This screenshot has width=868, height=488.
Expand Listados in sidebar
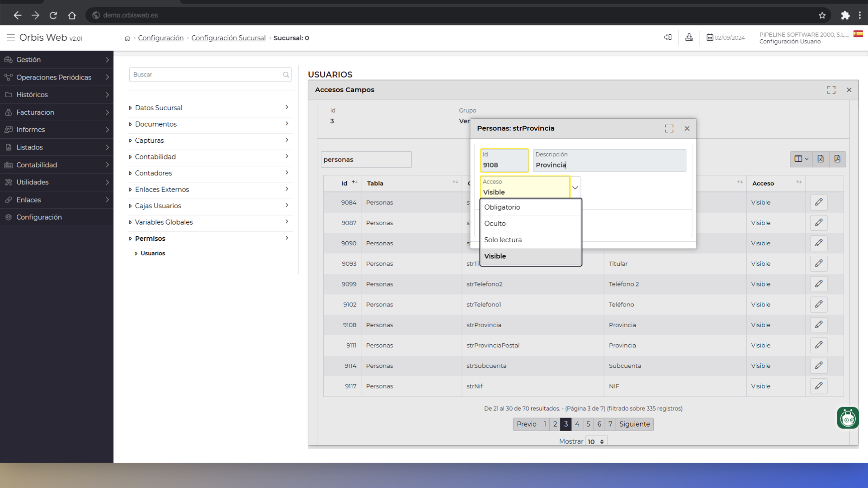[x=57, y=147]
